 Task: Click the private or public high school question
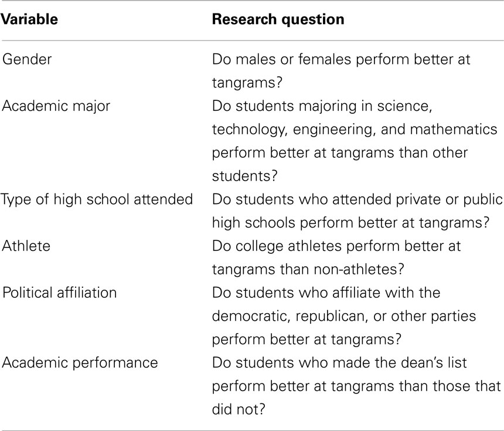[x=357, y=211]
